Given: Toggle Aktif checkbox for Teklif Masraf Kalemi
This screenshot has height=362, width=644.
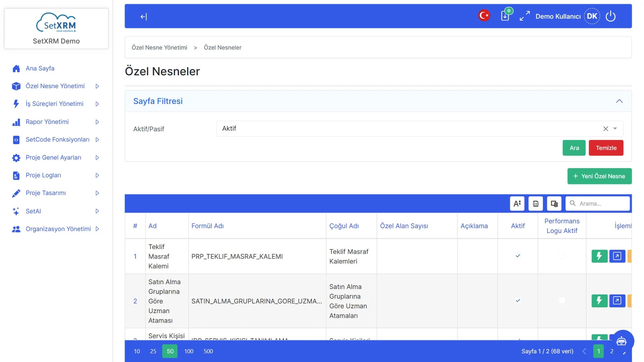Looking at the screenshot, I should pos(518,256).
